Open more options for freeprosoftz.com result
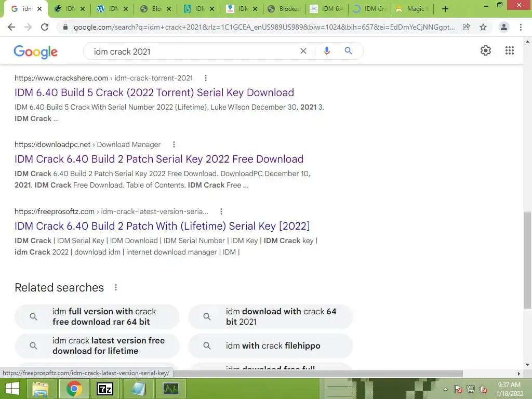The width and height of the screenshot is (532, 399). point(221,211)
